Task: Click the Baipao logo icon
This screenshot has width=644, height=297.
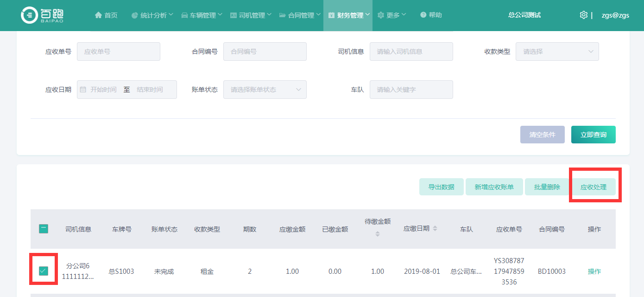Action: click(x=30, y=15)
